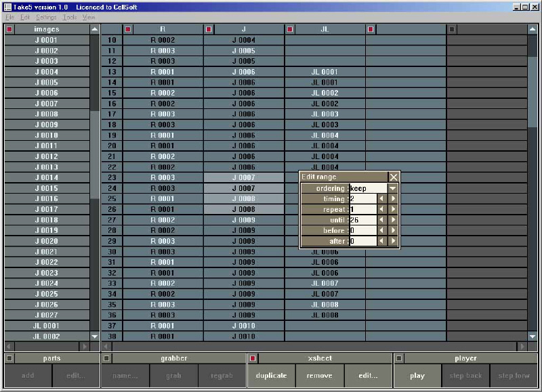Open edit... in the xsheet panel
Image resolution: width=542 pixels, height=392 pixels.
368,376
